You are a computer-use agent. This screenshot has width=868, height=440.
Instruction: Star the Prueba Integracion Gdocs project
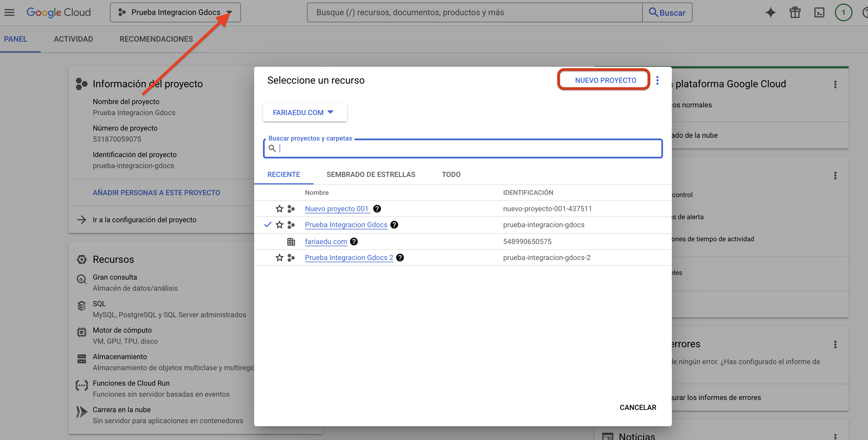click(279, 225)
